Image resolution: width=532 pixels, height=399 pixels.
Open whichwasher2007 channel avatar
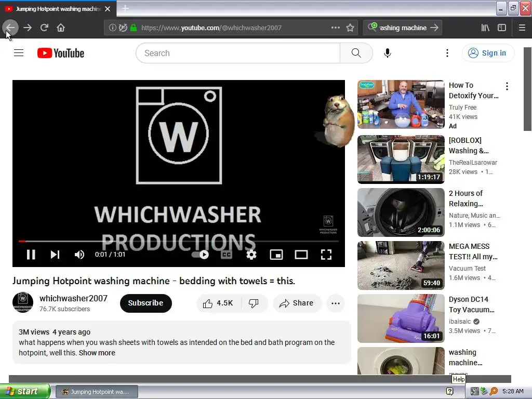pos(23,302)
